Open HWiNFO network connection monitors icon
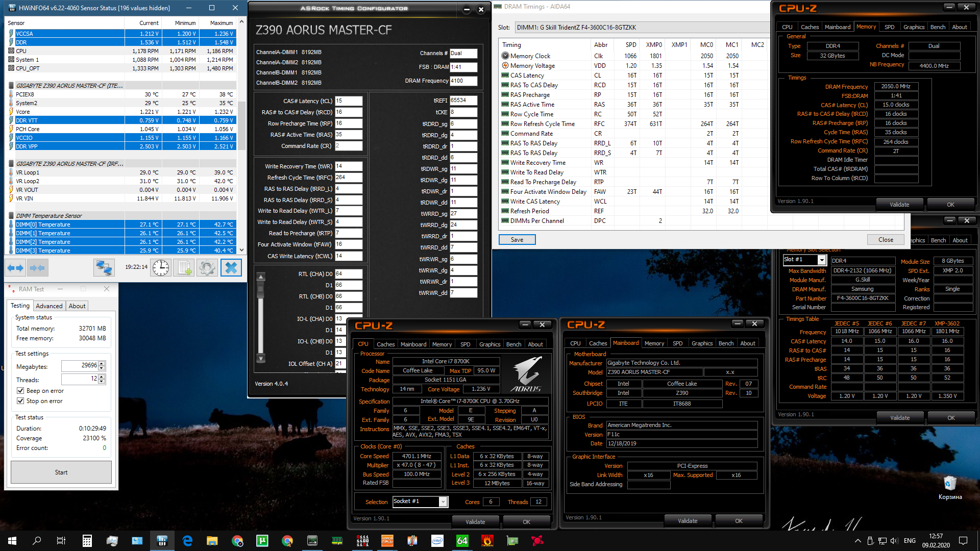Viewport: 980px width, 551px height. [x=104, y=268]
